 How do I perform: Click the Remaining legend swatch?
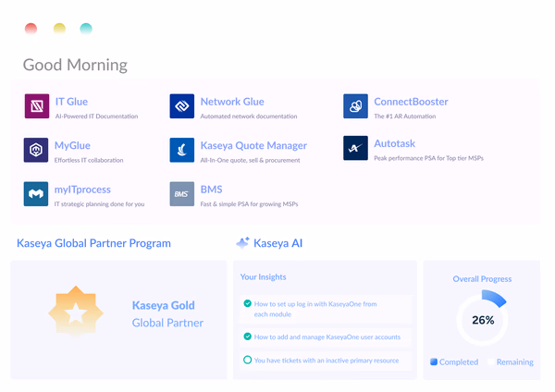pos(491,361)
